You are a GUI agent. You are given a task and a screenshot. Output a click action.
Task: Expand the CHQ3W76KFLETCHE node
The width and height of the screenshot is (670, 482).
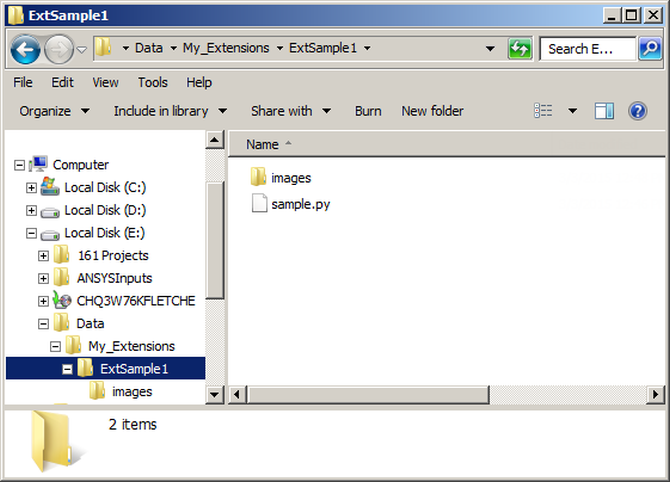pos(43,301)
